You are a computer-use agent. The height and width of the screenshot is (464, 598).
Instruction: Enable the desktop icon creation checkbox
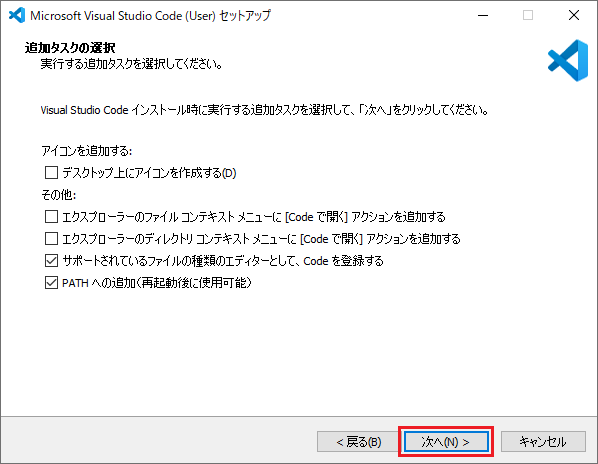(x=51, y=173)
